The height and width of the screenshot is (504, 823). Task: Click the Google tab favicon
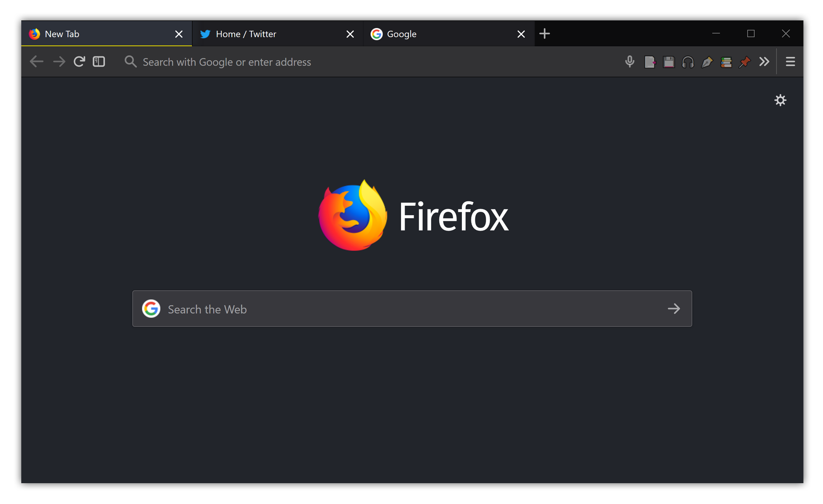376,34
